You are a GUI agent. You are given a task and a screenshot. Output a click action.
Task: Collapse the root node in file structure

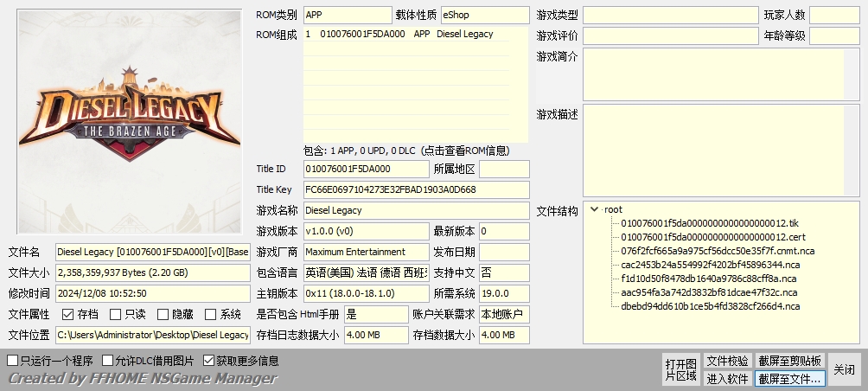594,209
